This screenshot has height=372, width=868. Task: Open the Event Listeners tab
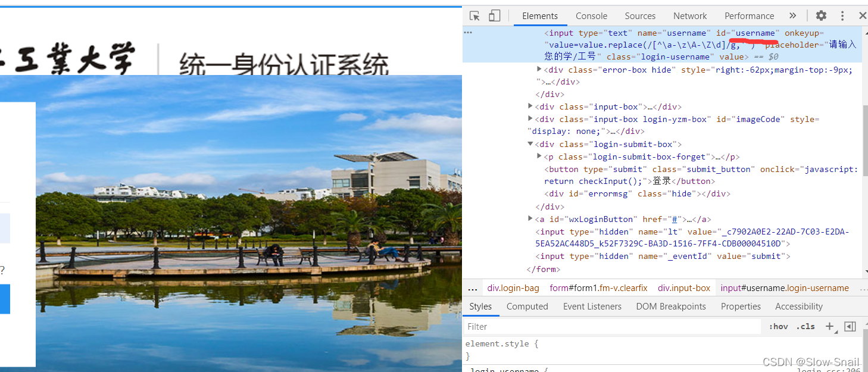(592, 307)
